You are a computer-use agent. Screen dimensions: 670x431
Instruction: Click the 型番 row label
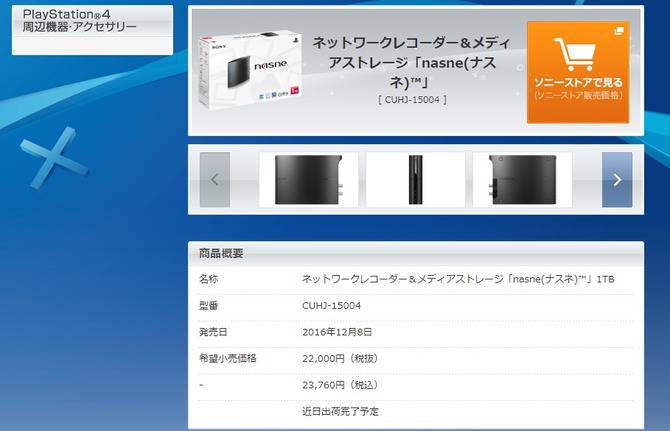coord(209,306)
